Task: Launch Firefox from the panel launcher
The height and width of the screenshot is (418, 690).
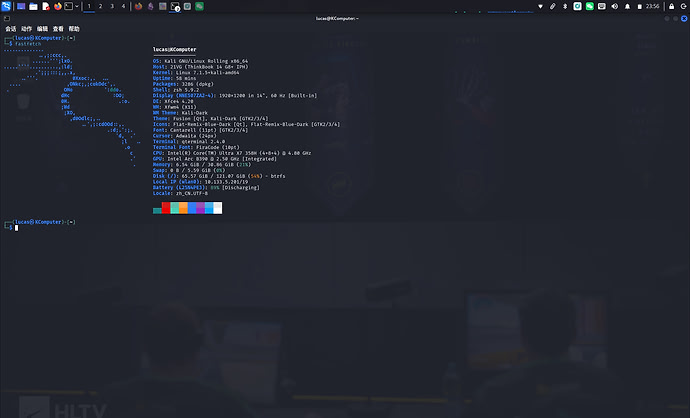Action: point(58,7)
